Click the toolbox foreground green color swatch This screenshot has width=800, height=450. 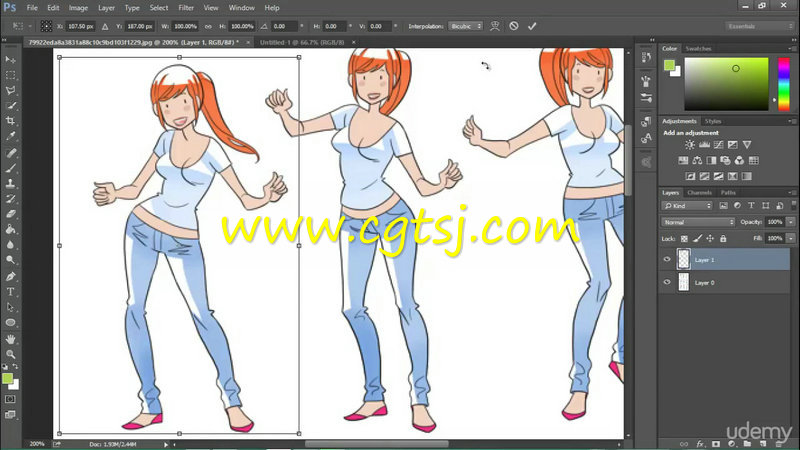tap(7, 379)
